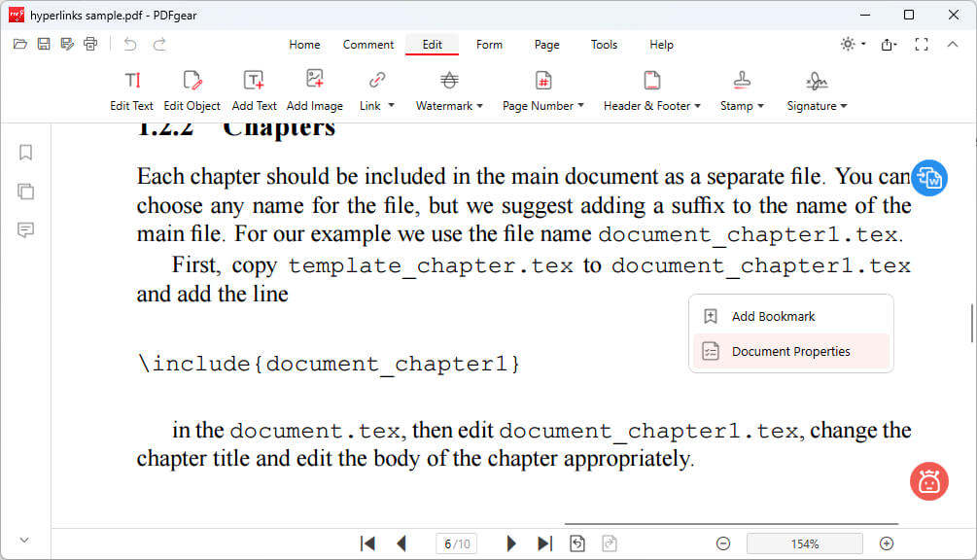Click the zoom in plus button
The height and width of the screenshot is (560, 977).
pos(886,542)
